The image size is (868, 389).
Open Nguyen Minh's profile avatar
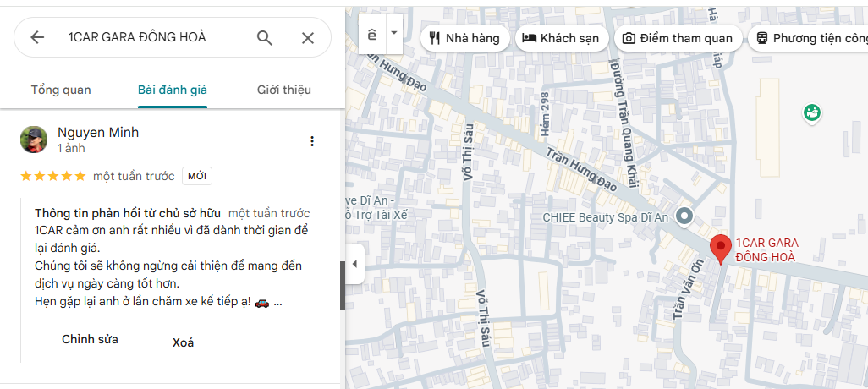click(34, 140)
